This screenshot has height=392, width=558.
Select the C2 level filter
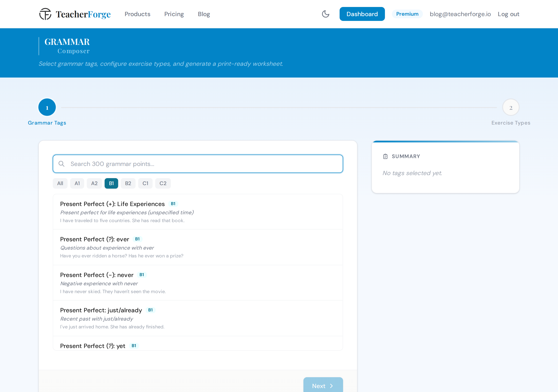[163, 183]
